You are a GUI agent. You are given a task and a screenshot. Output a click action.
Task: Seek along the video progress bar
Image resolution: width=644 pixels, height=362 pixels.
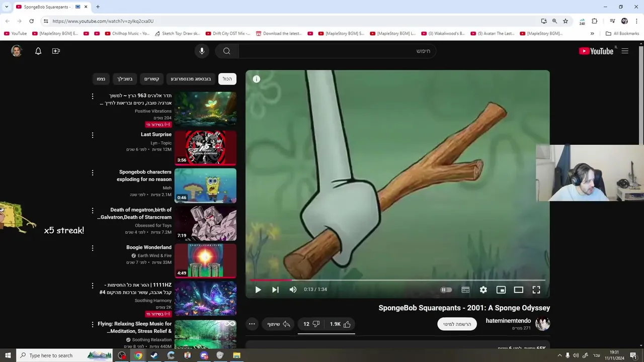[x=397, y=280]
